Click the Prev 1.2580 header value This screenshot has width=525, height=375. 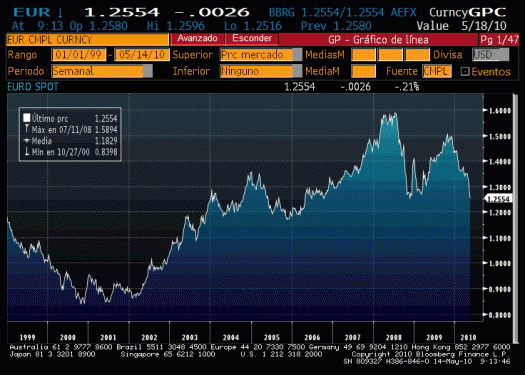(x=336, y=26)
